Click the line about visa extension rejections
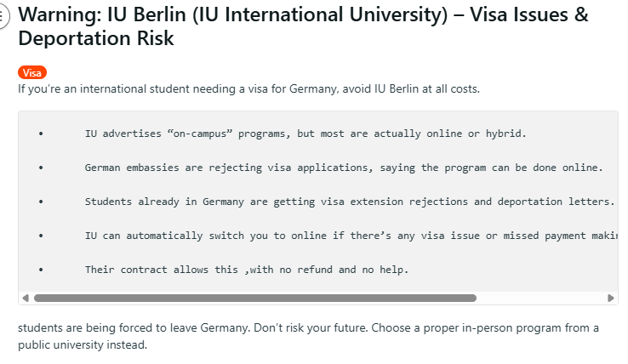 349,202
